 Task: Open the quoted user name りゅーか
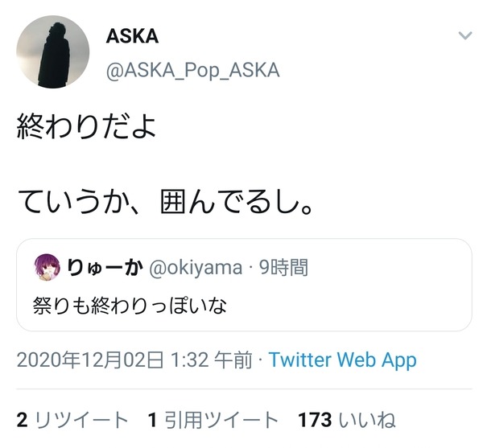[x=105, y=267]
